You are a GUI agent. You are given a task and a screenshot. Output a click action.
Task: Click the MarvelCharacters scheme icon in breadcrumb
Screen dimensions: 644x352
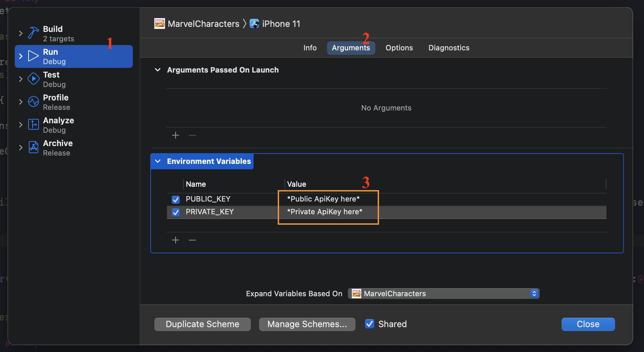[160, 24]
